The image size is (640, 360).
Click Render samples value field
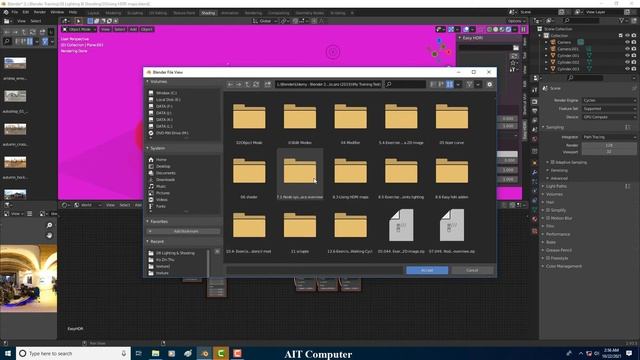609,145
